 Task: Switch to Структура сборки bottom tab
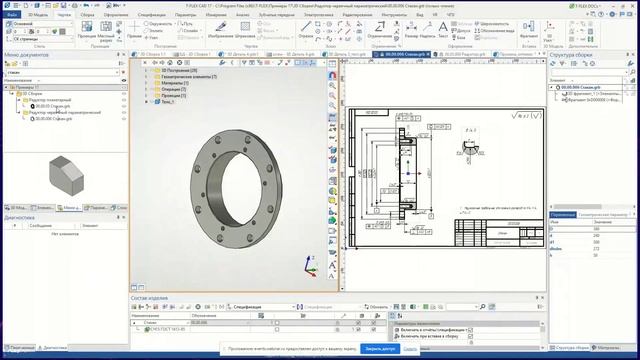569,348
